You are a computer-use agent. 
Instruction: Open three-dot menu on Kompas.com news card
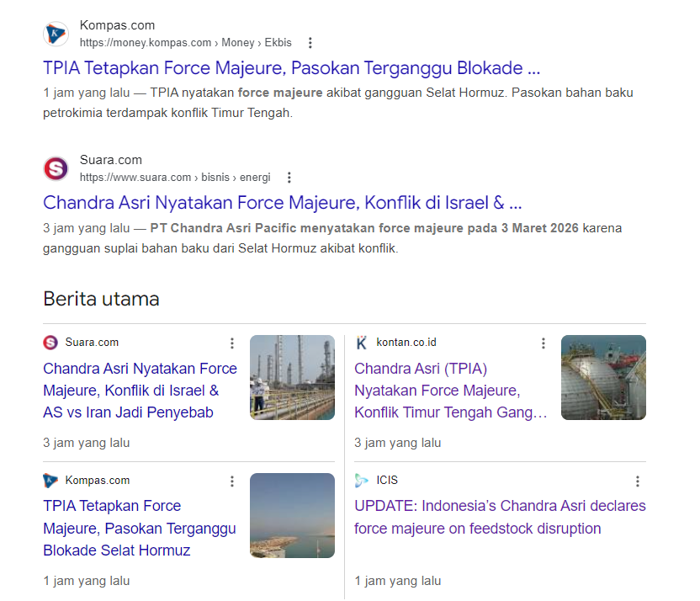(232, 481)
